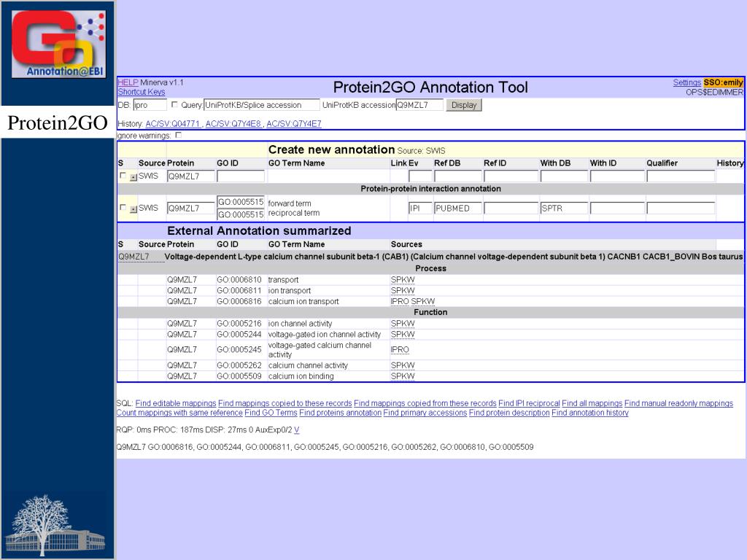Viewport: 747px width, 560px height.
Task: Click the IPRO source for voltage-gated calcium channel activity
Action: [x=400, y=350]
